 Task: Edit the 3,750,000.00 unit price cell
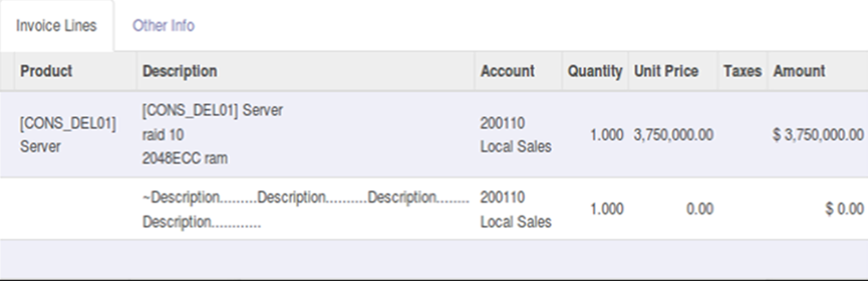coord(673,135)
